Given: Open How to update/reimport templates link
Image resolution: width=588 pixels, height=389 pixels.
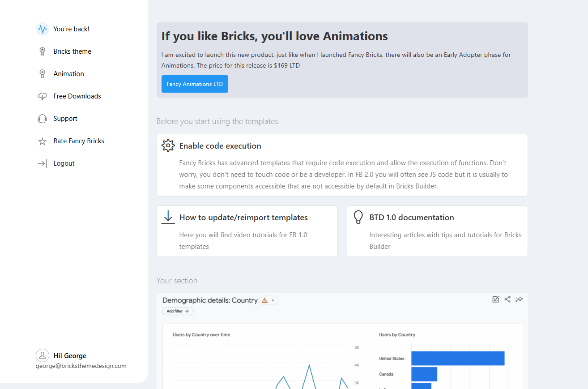Looking at the screenshot, I should pyautogui.click(x=243, y=218).
